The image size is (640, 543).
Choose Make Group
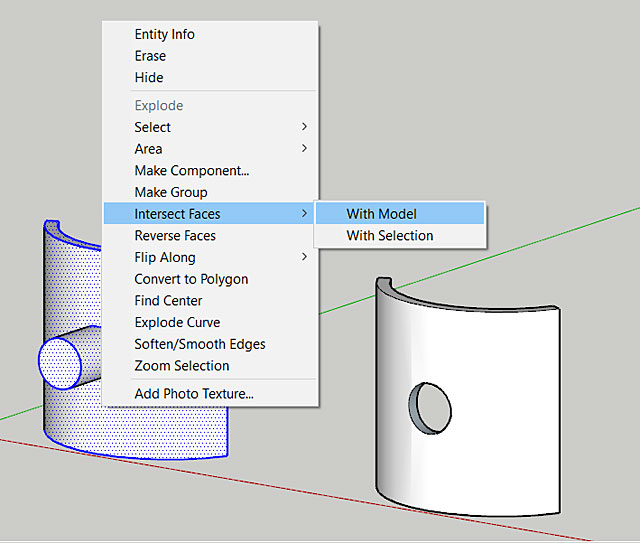171,192
